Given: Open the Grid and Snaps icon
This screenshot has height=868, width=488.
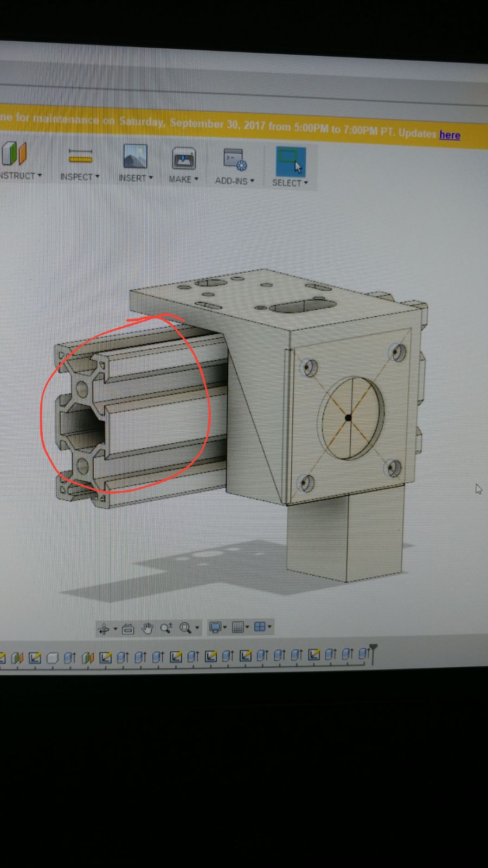Looking at the screenshot, I should click(x=237, y=627).
